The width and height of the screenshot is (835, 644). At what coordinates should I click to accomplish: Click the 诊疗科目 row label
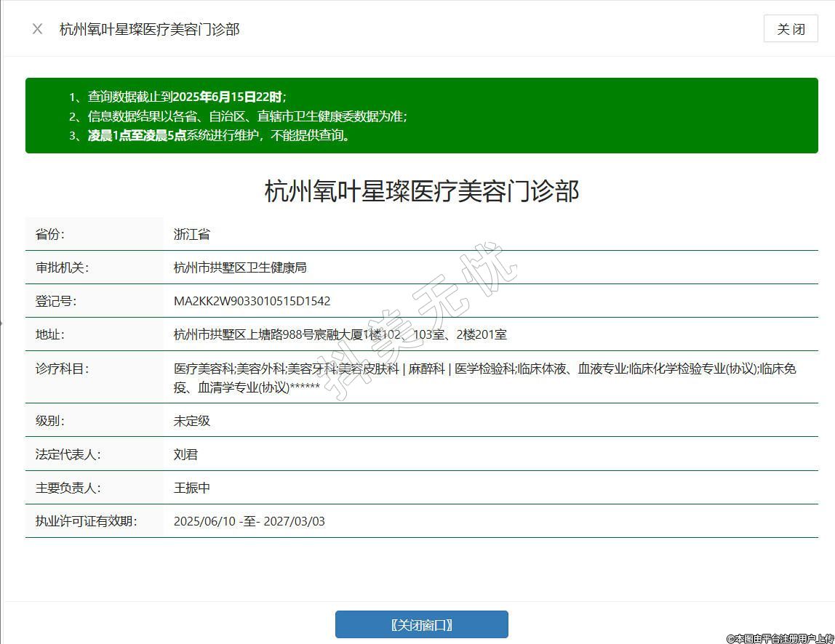62,369
